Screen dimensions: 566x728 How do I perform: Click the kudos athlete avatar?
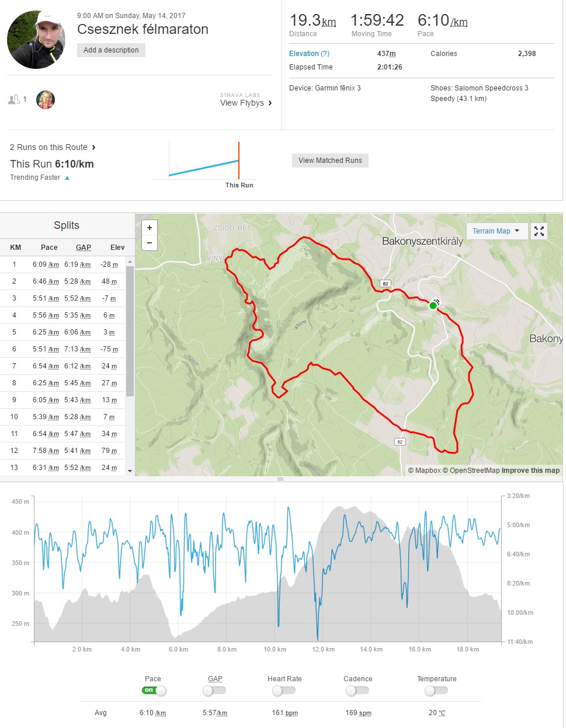(x=46, y=100)
